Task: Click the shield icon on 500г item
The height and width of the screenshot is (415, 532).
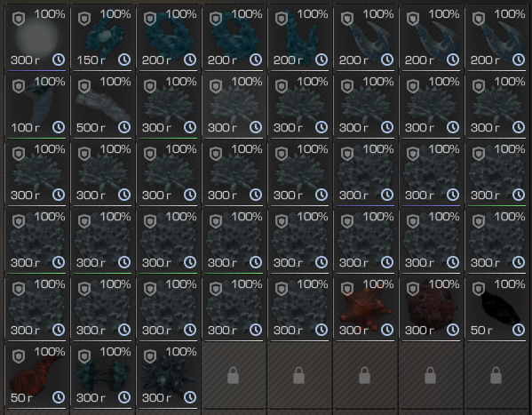Action: pos(84,86)
